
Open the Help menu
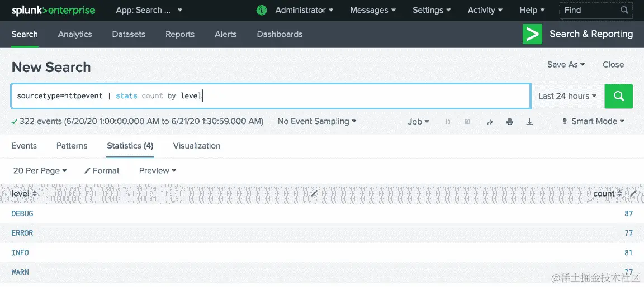(x=532, y=10)
